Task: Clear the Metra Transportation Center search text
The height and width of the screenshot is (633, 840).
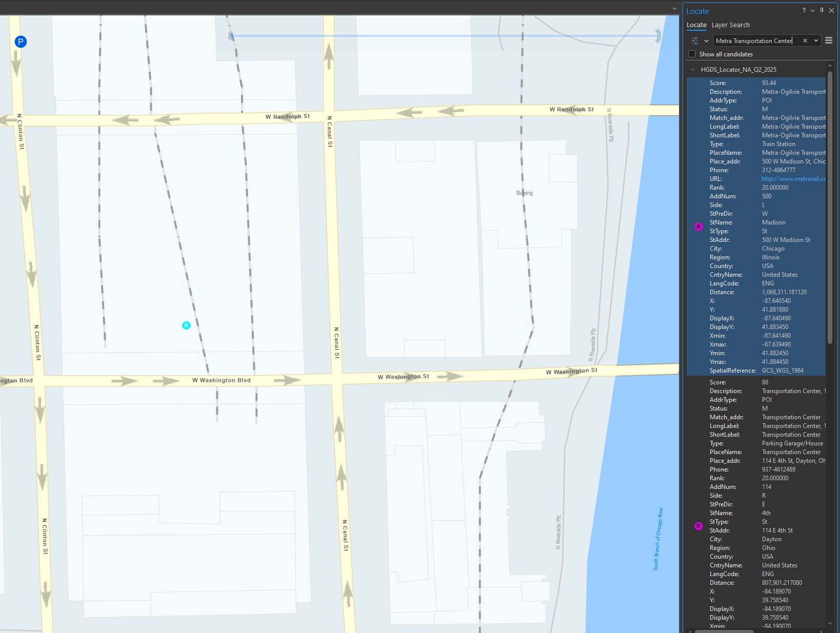Action: [x=805, y=41]
